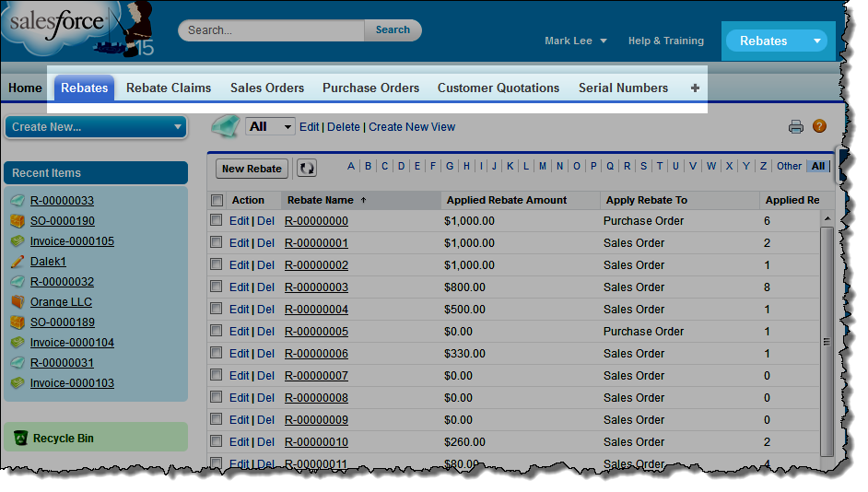The image size is (868, 492).
Task: Click the Orange LLC box icon
Action: (x=18, y=302)
